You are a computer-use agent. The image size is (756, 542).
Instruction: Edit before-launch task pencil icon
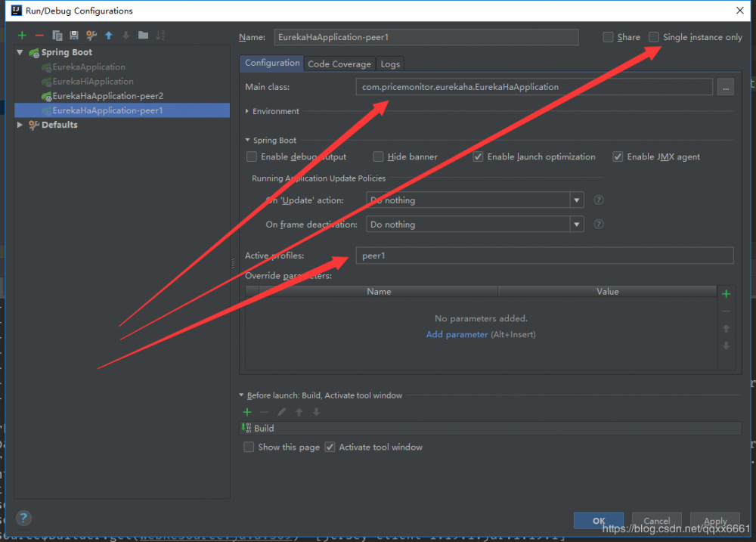click(281, 412)
